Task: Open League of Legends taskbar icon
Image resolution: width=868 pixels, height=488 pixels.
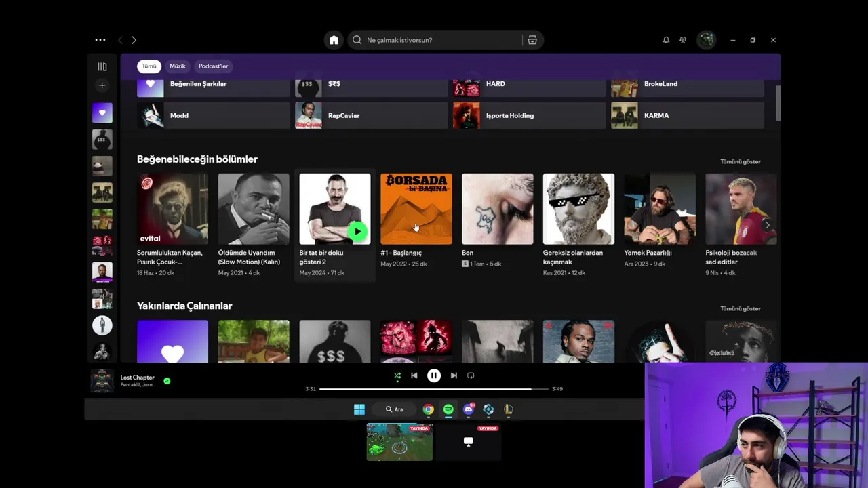Action: point(509,409)
